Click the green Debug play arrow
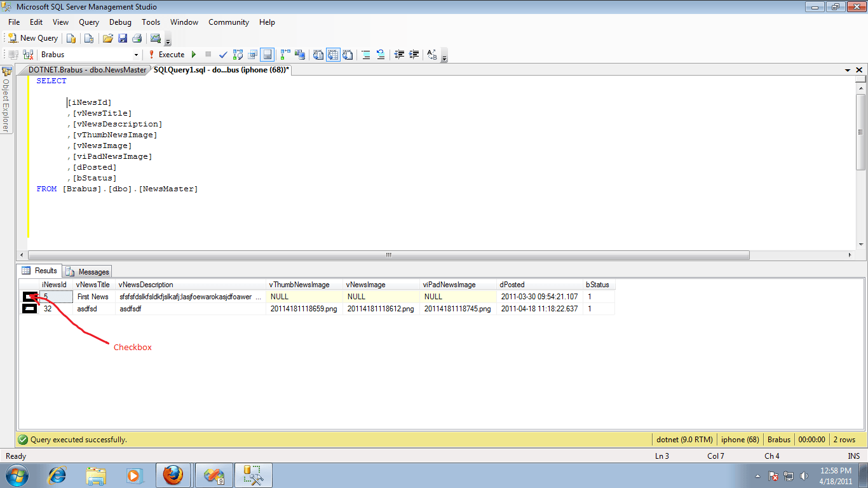868x488 pixels. click(x=194, y=55)
